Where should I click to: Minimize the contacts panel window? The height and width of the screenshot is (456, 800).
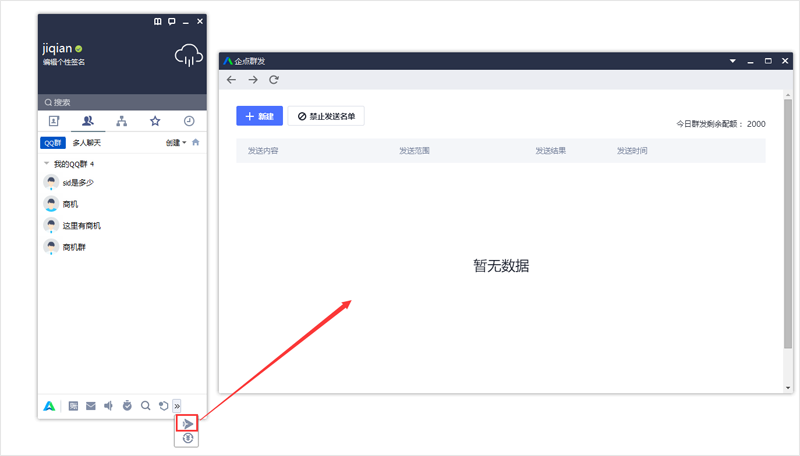(x=186, y=22)
